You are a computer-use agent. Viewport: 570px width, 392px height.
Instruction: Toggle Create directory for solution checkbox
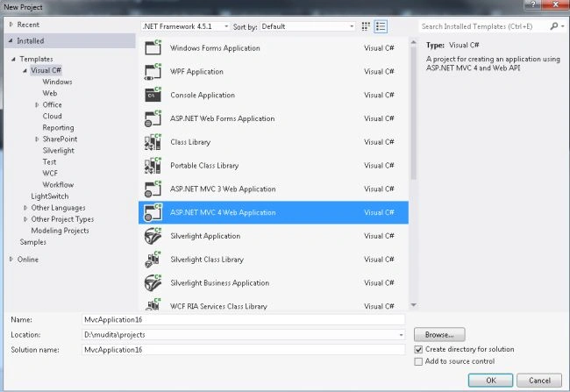click(418, 349)
